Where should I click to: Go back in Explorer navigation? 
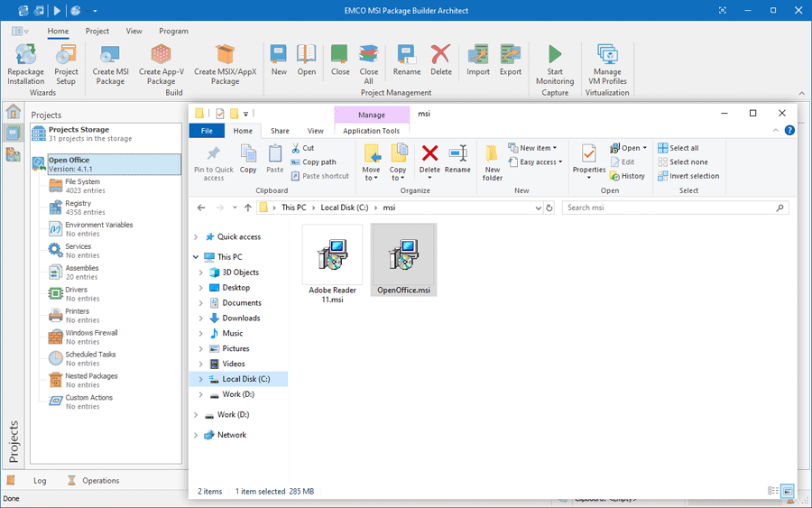click(x=201, y=208)
